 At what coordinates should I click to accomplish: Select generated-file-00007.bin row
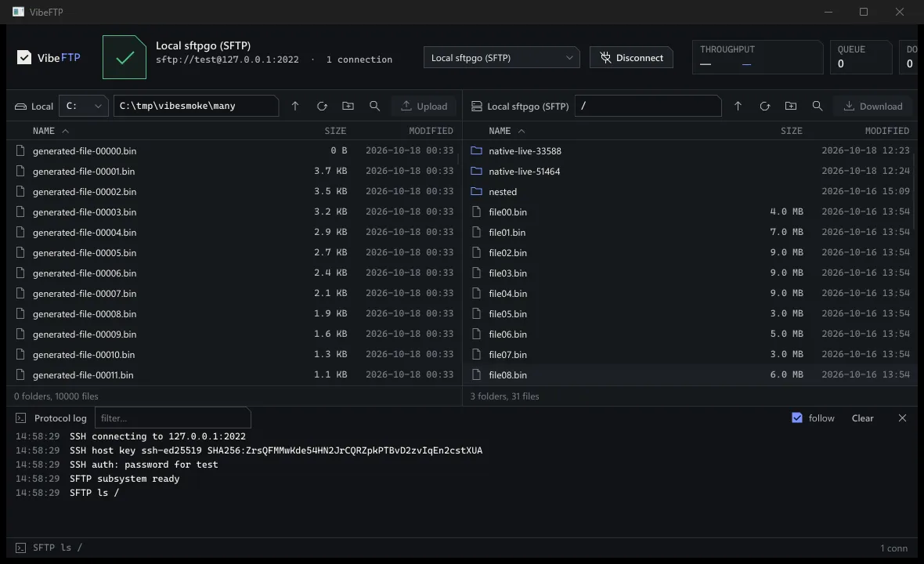(x=234, y=294)
